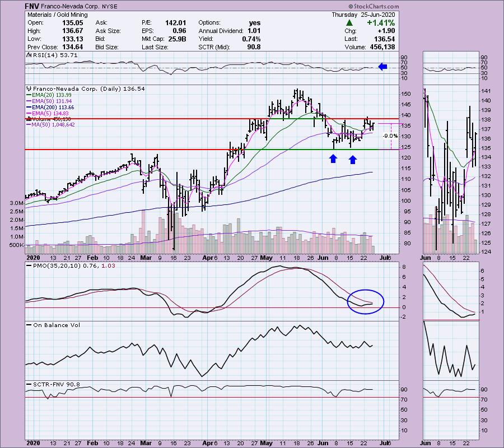Select the NYSE exchange label
The height and width of the screenshot is (448, 504).
coord(109,6)
